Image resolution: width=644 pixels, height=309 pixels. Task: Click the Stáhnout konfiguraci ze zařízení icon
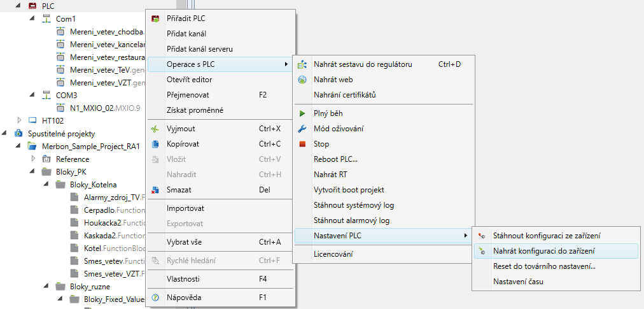point(482,236)
